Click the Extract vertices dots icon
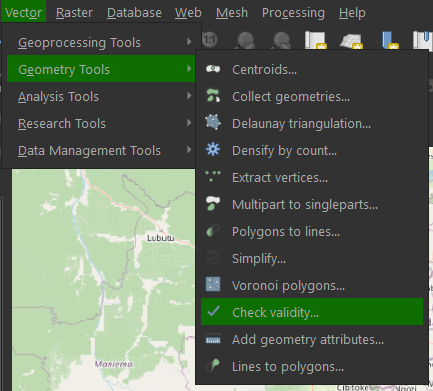This screenshot has width=433, height=391. coord(213,176)
